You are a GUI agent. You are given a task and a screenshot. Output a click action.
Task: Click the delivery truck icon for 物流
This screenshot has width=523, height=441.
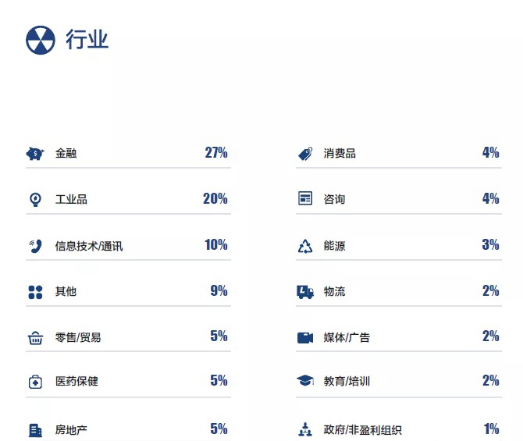pos(305,292)
